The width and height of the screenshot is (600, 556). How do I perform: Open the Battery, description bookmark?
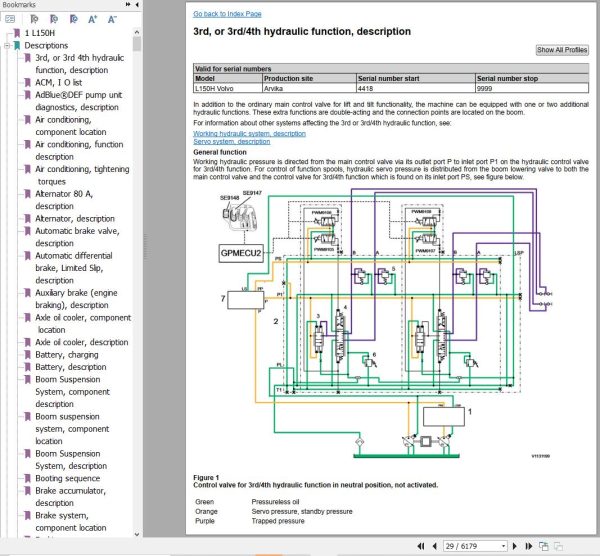point(71,367)
